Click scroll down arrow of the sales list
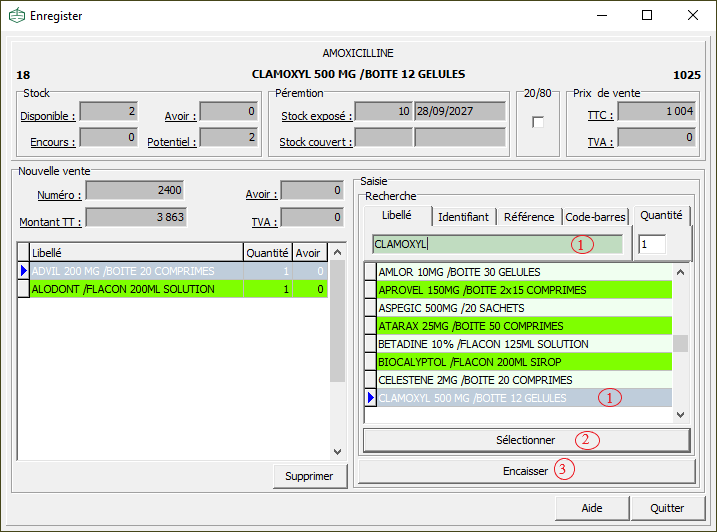The image size is (717, 532). point(337,452)
